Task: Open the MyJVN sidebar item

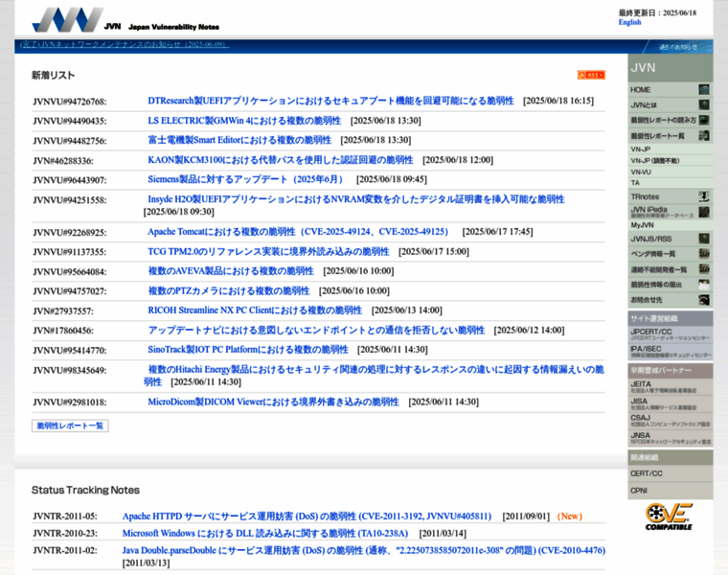Action: point(670,225)
